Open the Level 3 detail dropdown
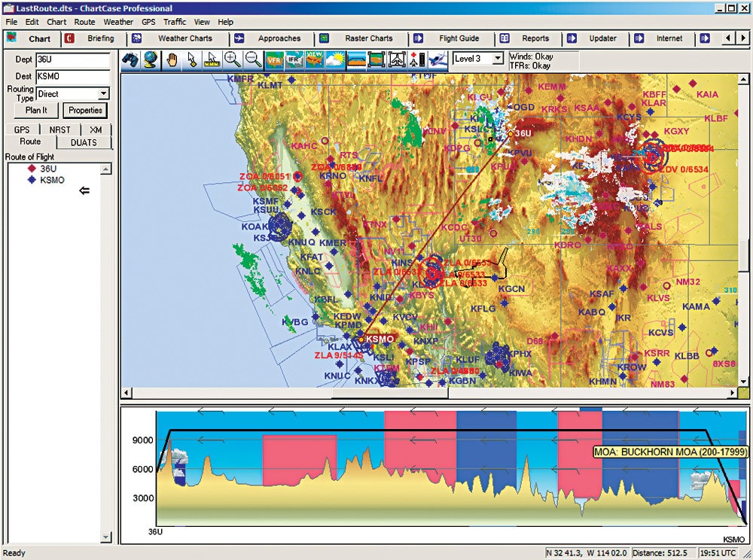The image size is (753, 560). pos(498,59)
